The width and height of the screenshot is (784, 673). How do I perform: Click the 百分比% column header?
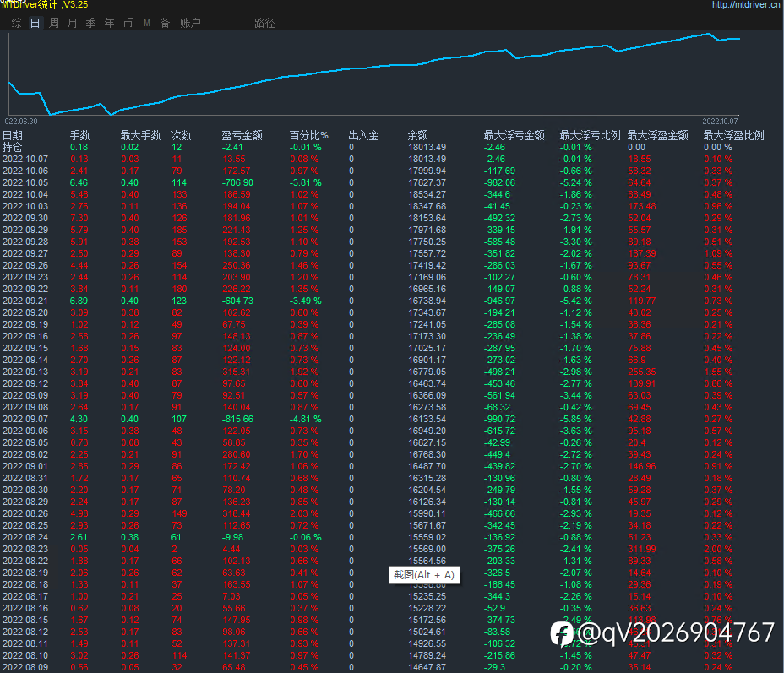(x=308, y=135)
